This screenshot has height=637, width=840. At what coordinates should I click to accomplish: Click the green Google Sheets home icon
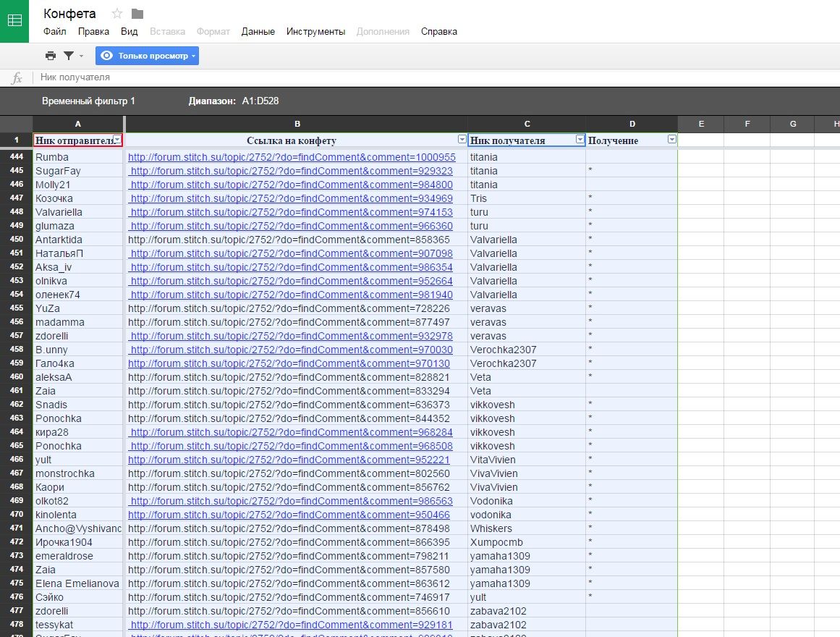[x=14, y=21]
